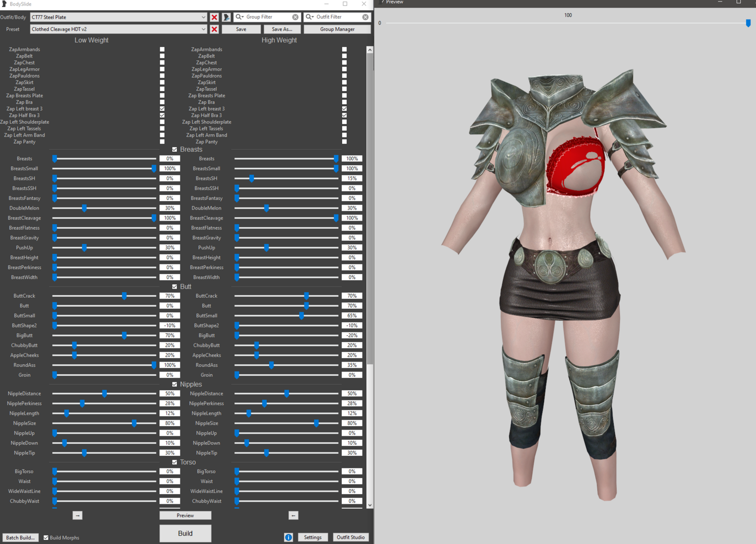Open the Outfit/Body dropdown CT77 Steel Plate

[x=118, y=17]
